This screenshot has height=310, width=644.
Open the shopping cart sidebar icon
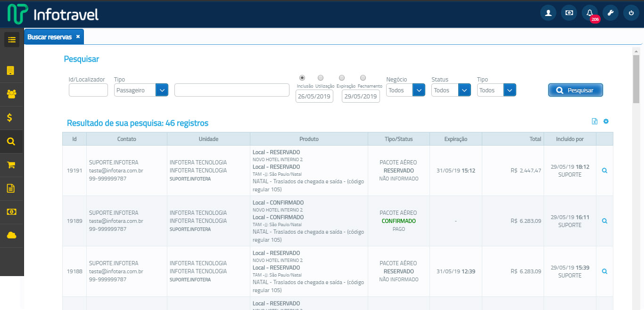pyautogui.click(x=11, y=165)
